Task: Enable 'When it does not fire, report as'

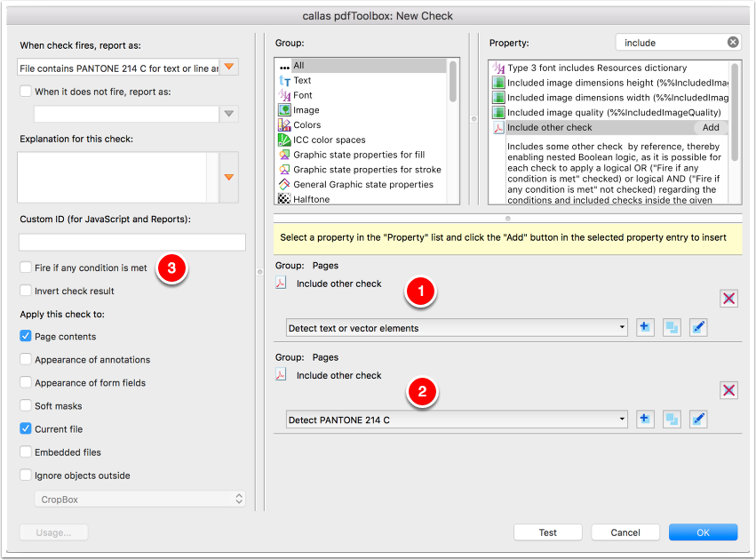Action: 26,92
